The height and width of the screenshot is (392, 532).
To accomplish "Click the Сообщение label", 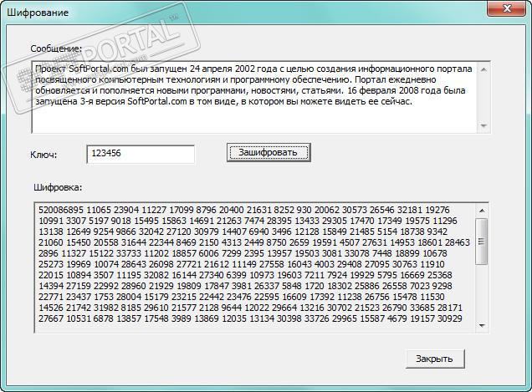I will 56,48.
